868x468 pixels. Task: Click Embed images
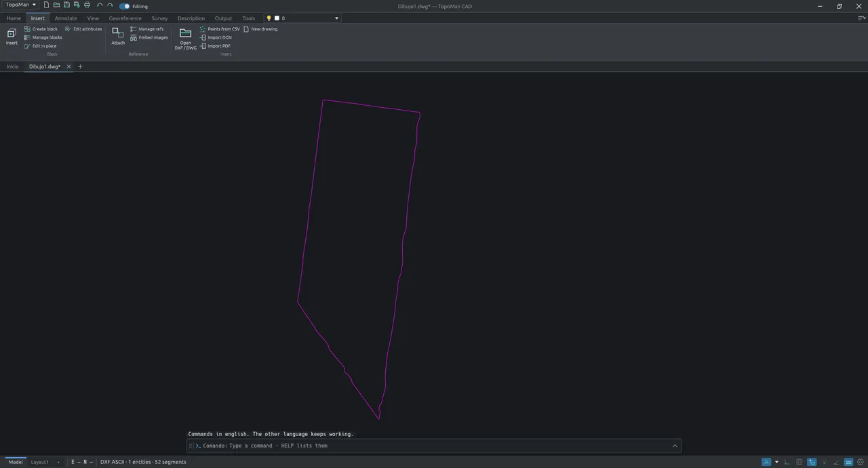149,37
